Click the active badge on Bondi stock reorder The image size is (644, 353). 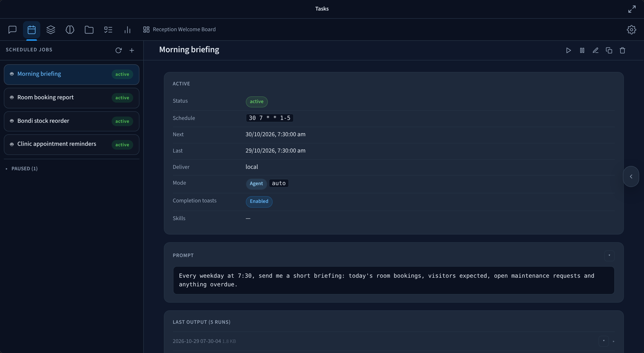pos(122,121)
